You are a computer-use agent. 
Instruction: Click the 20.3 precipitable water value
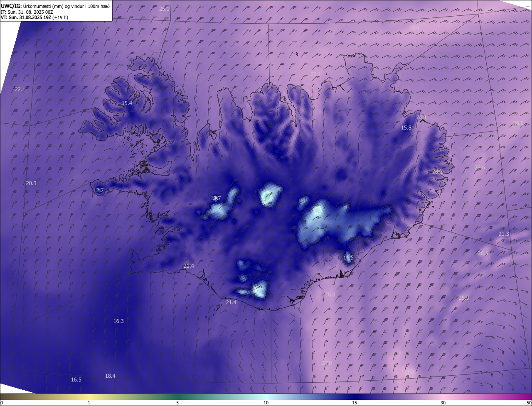pyautogui.click(x=31, y=183)
